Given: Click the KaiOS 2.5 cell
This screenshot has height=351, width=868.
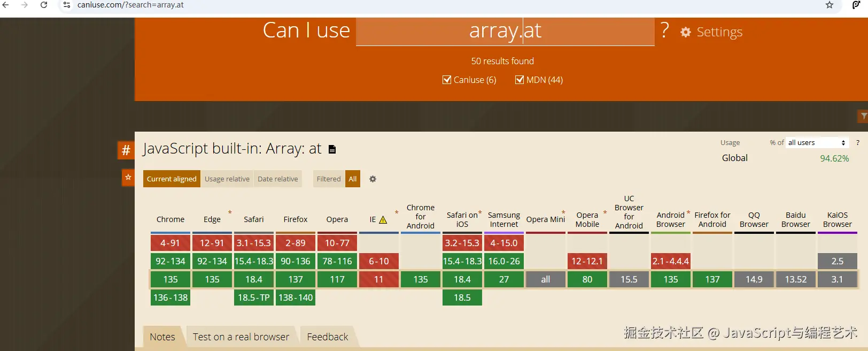Looking at the screenshot, I should point(838,261).
